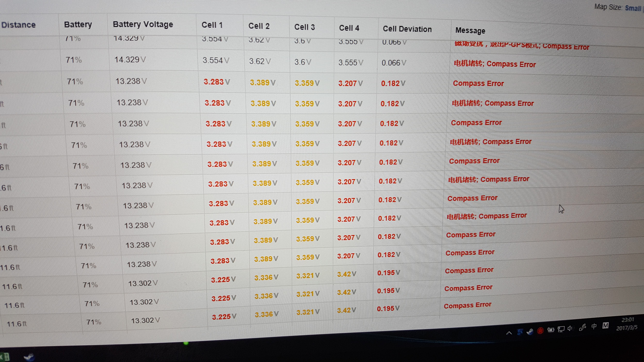Click the M input method icon
This screenshot has width=644, height=362.
[x=605, y=325]
